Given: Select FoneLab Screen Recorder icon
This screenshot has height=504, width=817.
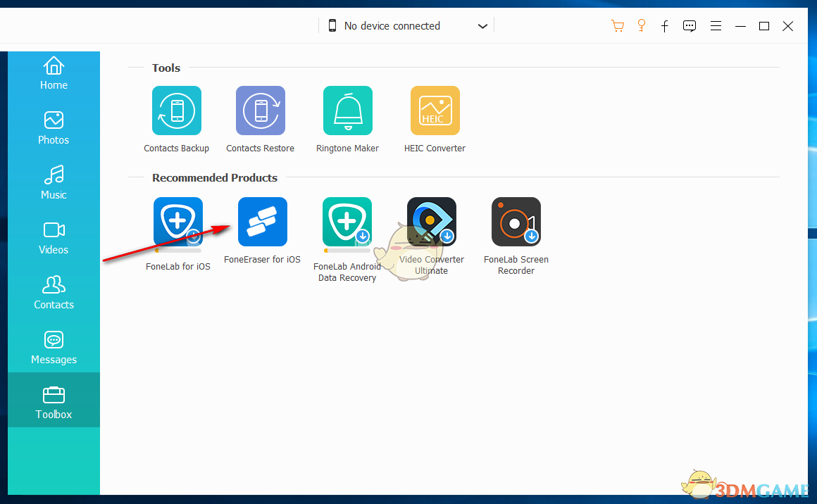Looking at the screenshot, I should click(516, 222).
